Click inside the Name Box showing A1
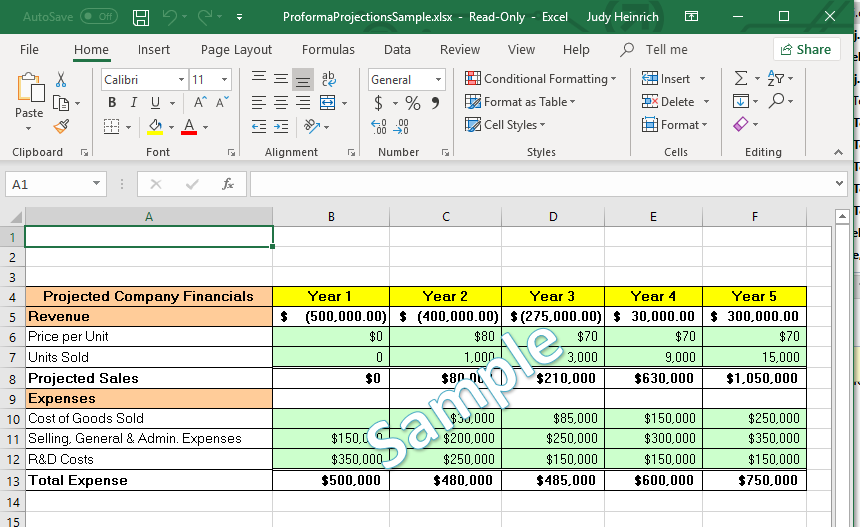Image resolution: width=860 pixels, height=527 pixels. click(46, 184)
